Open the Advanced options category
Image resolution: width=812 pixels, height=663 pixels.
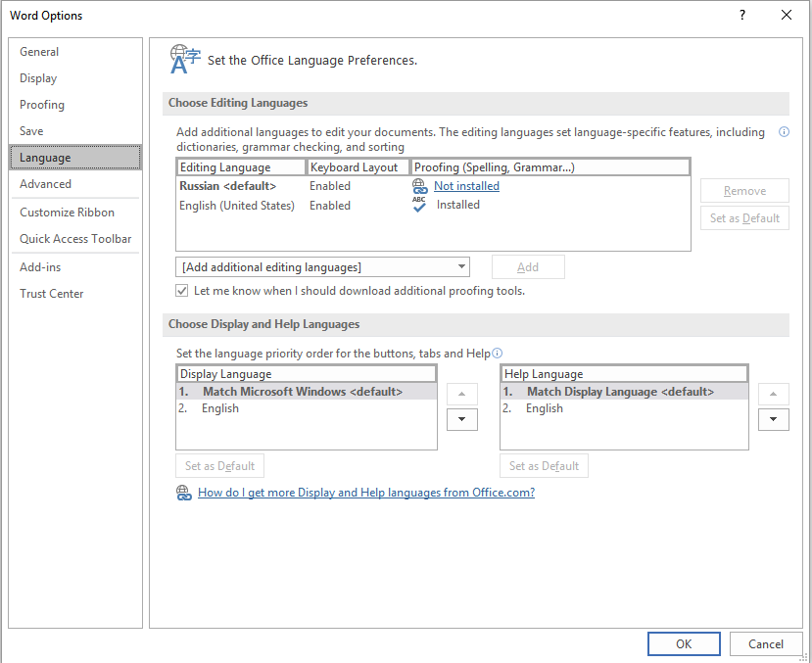(75, 184)
